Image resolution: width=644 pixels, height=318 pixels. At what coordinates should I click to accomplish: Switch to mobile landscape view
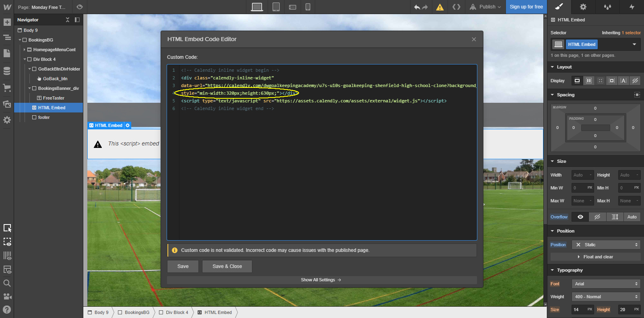click(293, 7)
